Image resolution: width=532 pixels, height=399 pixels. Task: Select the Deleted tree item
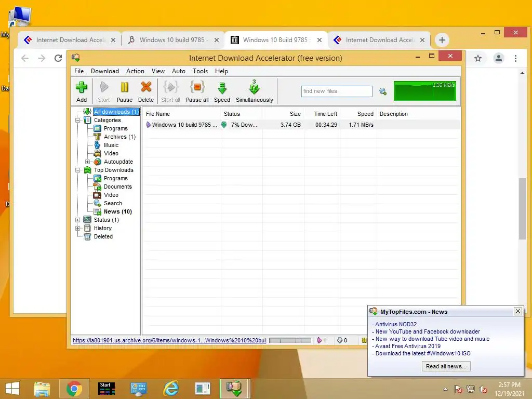103,236
